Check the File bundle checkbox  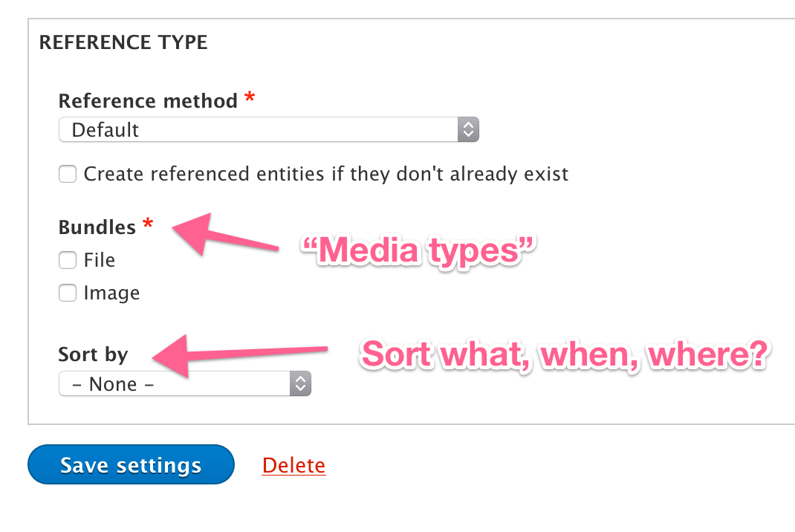(x=68, y=260)
